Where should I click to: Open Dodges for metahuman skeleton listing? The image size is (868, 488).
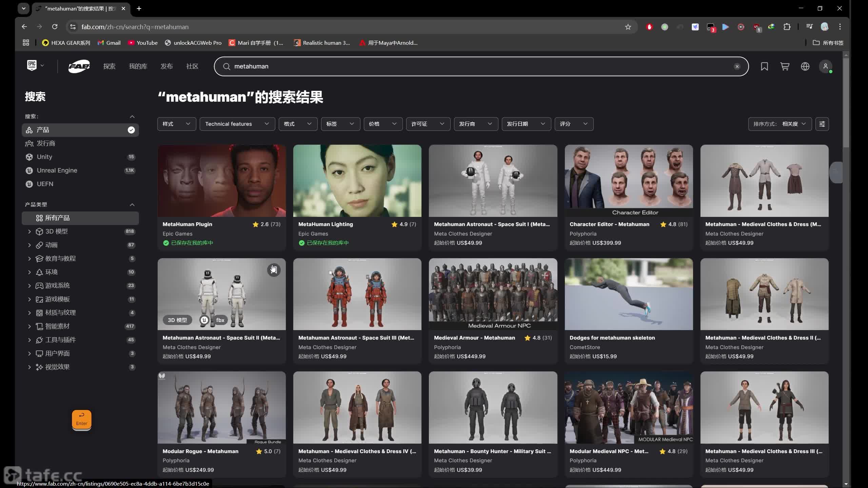[x=612, y=338]
